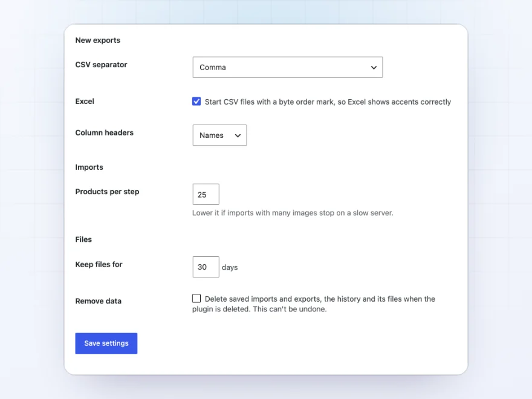Image resolution: width=532 pixels, height=399 pixels.
Task: Click the 'Remove data' label
Action: (x=99, y=301)
